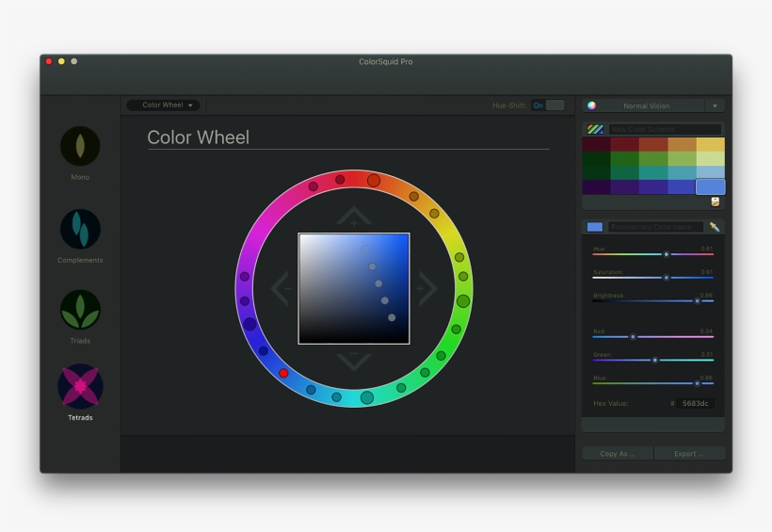Click the Copy As ... button

(618, 454)
